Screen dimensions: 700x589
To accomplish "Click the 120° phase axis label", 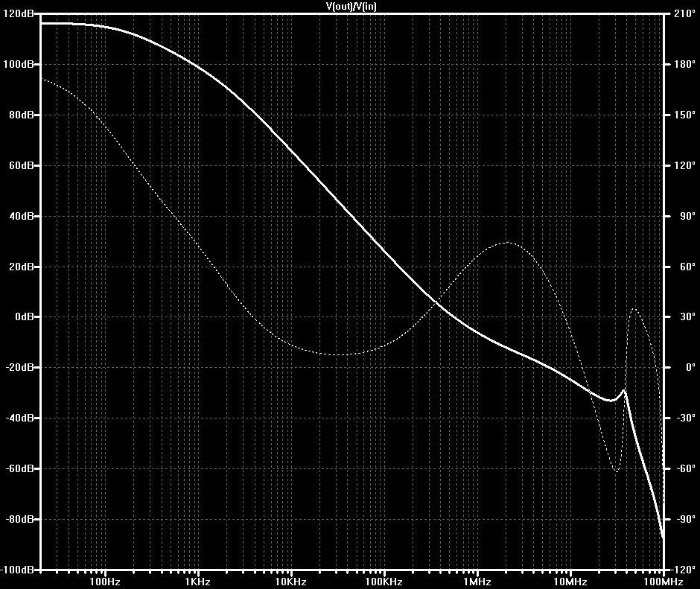I will [x=684, y=165].
